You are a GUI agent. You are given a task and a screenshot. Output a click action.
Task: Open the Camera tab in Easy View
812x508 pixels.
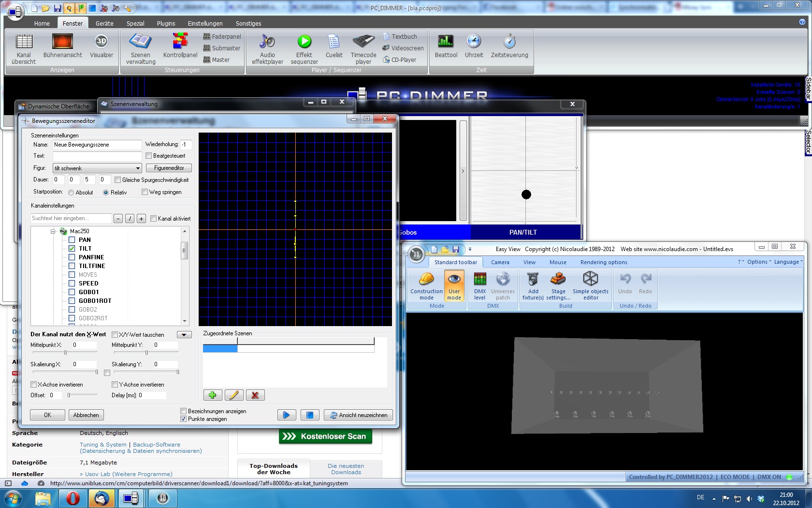(x=500, y=262)
